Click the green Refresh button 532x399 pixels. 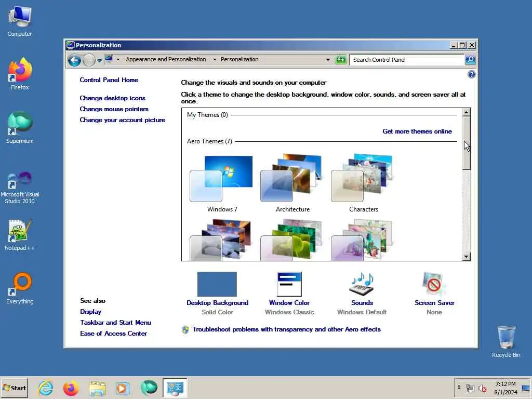click(341, 60)
